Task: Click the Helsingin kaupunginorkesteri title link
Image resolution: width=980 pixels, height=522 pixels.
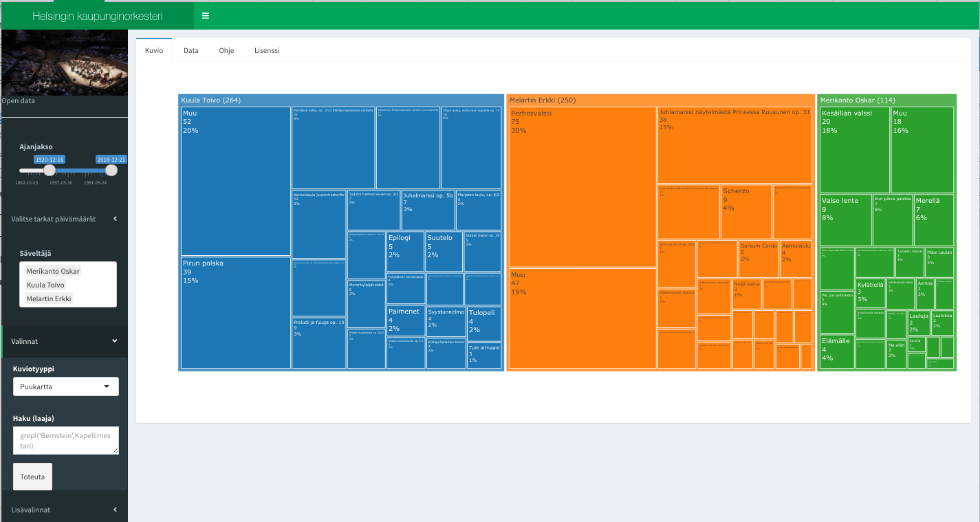Action: pos(97,16)
